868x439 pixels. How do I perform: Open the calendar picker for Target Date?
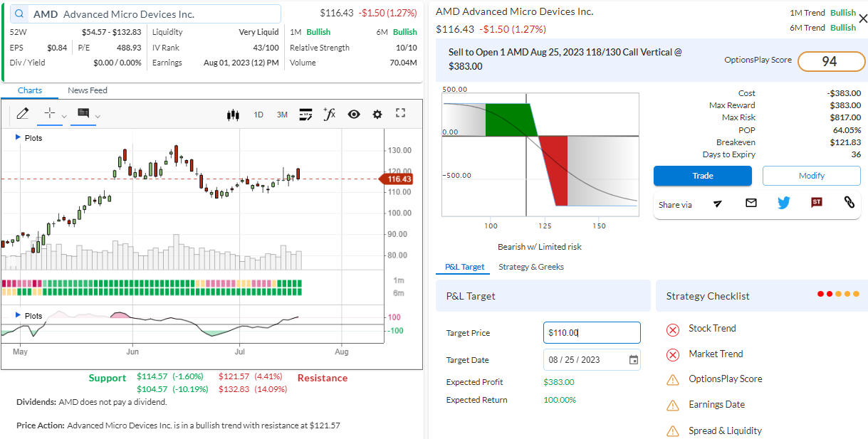634,360
